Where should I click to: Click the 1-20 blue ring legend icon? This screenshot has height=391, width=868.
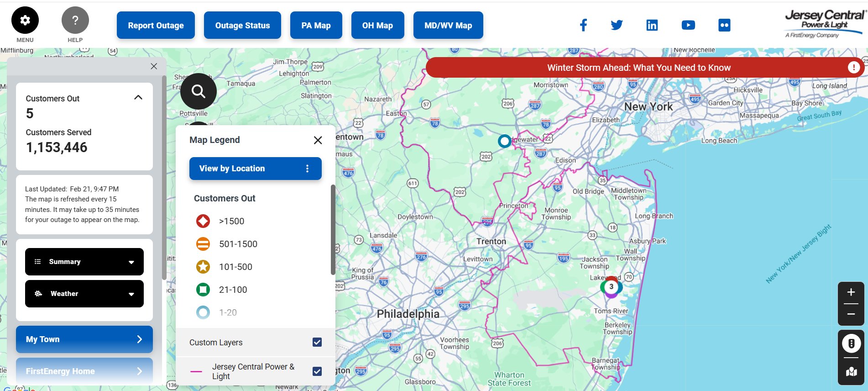click(203, 312)
